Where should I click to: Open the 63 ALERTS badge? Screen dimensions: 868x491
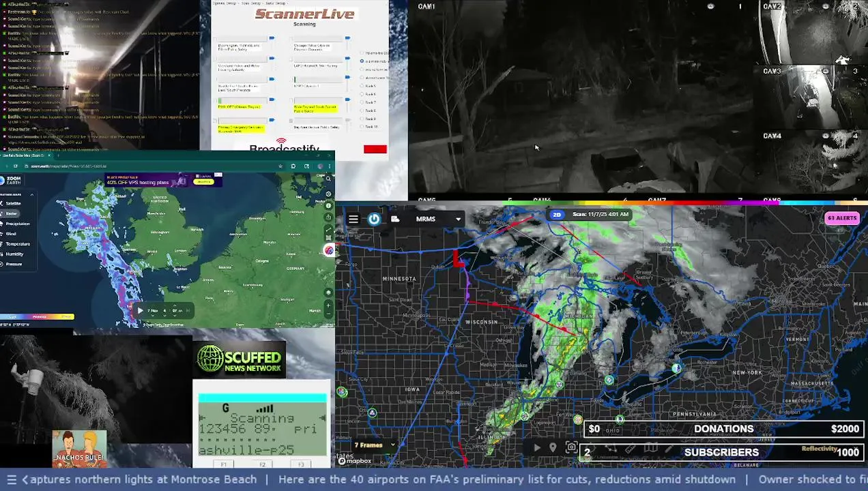(x=841, y=218)
